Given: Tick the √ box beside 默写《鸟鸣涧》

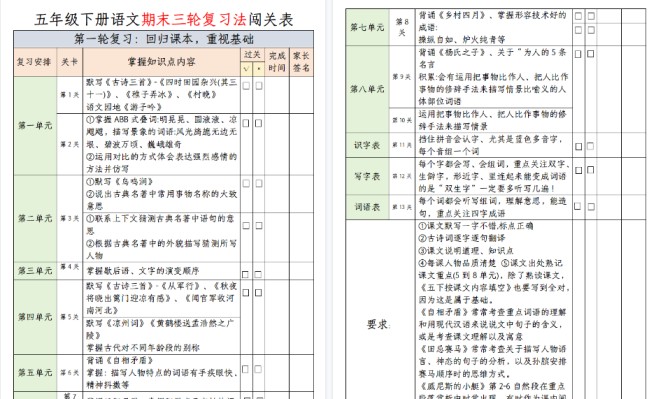Looking at the screenshot, I should click(x=246, y=184).
